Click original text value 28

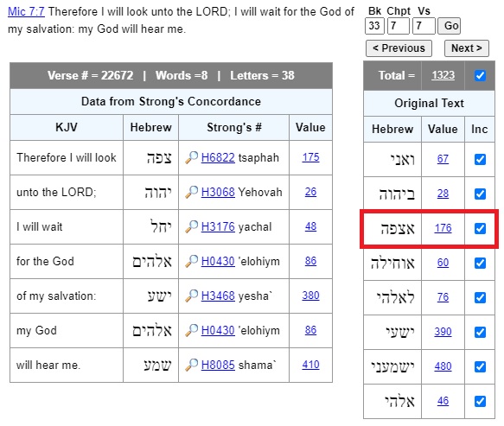tap(443, 194)
